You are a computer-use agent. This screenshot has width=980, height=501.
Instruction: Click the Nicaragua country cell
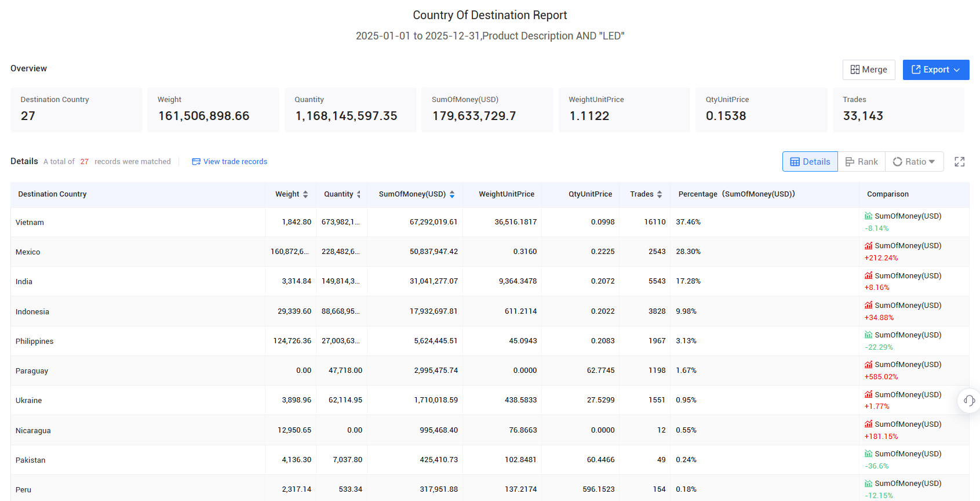[x=138, y=430]
